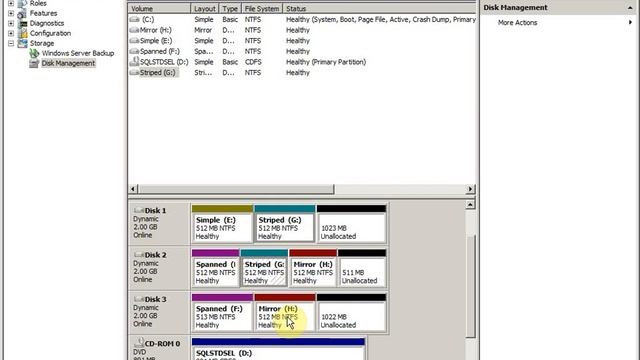Click the SQLSTDSEL (D:) disc icon
The width and height of the screenshot is (640, 360).
click(x=134, y=61)
